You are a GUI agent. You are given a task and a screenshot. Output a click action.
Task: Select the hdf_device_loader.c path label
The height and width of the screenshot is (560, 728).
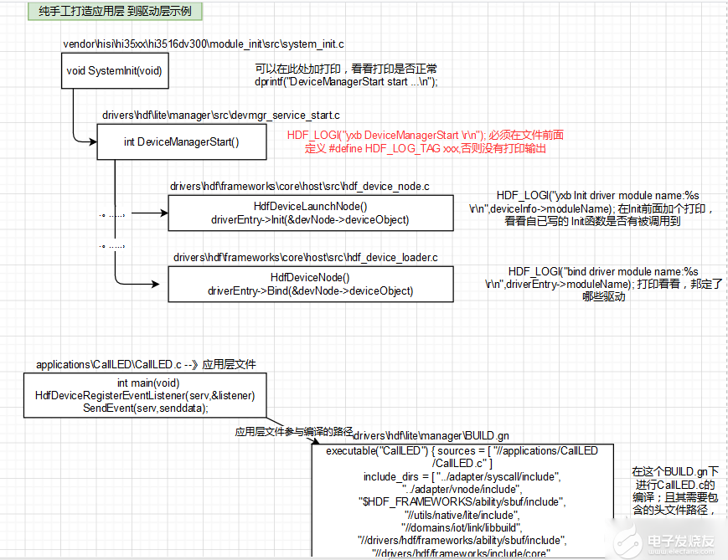pyautogui.click(x=305, y=257)
